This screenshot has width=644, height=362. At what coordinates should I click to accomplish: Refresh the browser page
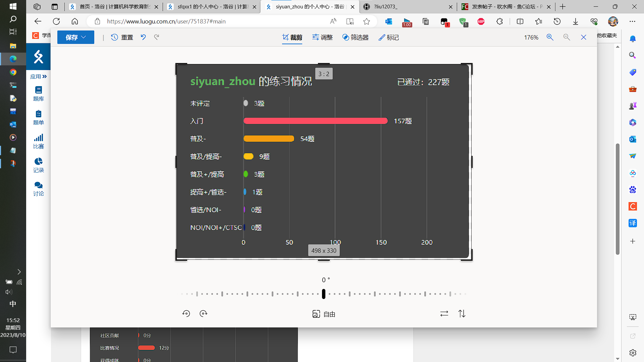[x=56, y=21]
